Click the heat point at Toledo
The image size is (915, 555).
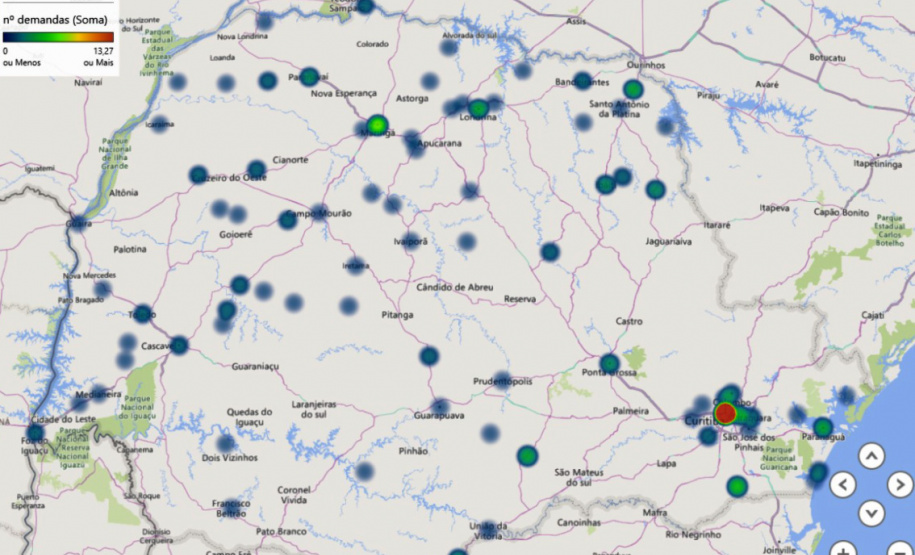pyautogui.click(x=143, y=313)
